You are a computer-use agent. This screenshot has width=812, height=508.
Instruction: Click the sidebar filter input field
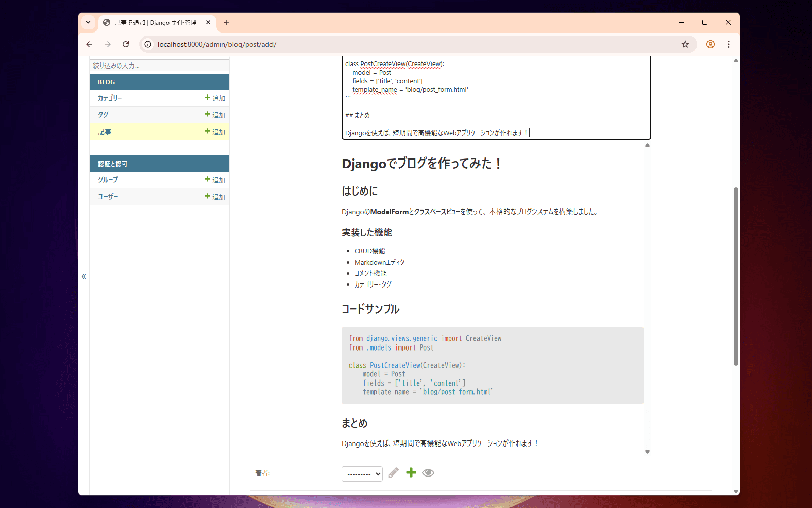click(159, 66)
